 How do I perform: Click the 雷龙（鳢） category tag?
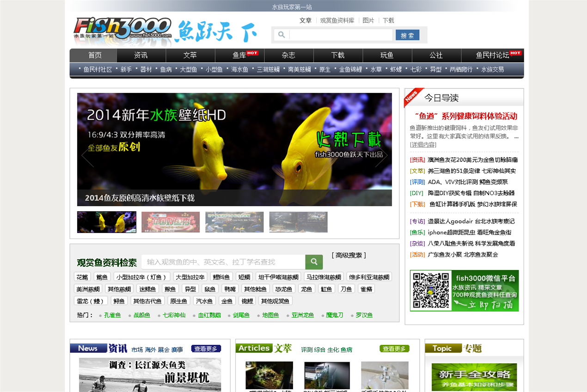(x=91, y=301)
